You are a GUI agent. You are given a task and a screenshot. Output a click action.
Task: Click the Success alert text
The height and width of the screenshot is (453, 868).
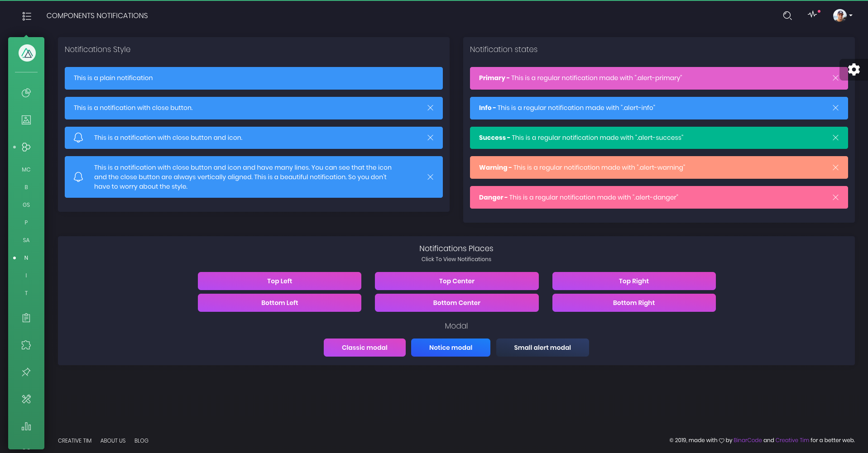[581, 138]
